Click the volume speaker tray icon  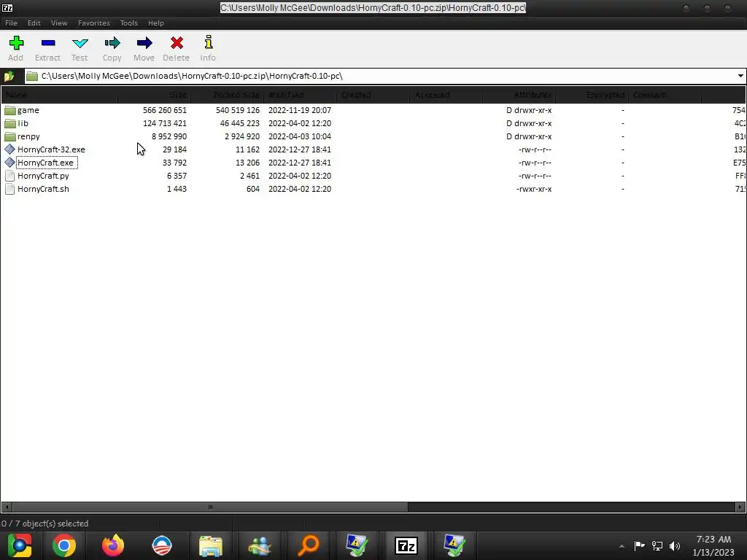coord(675,545)
